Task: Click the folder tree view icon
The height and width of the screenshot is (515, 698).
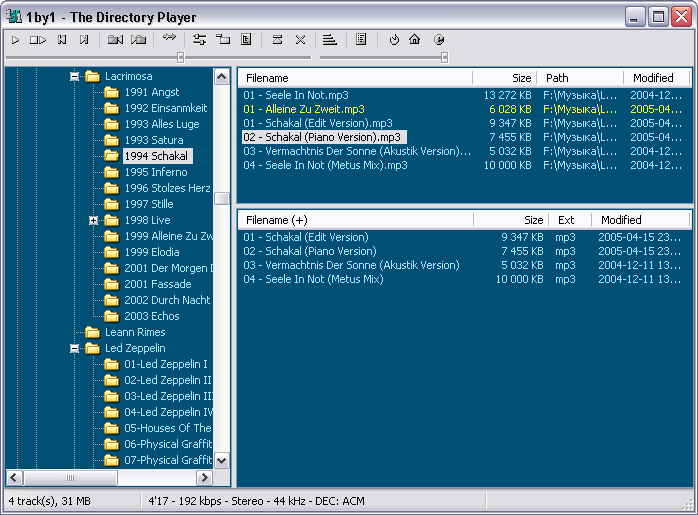Action: tap(223, 40)
